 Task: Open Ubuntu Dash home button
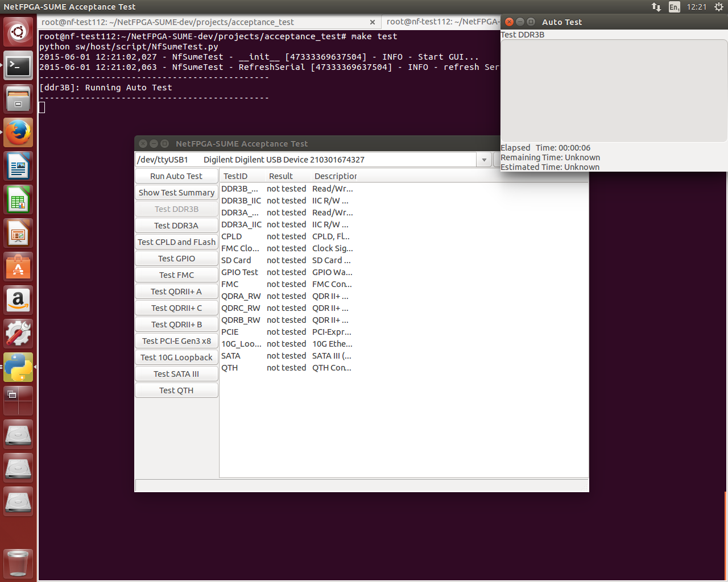19,32
